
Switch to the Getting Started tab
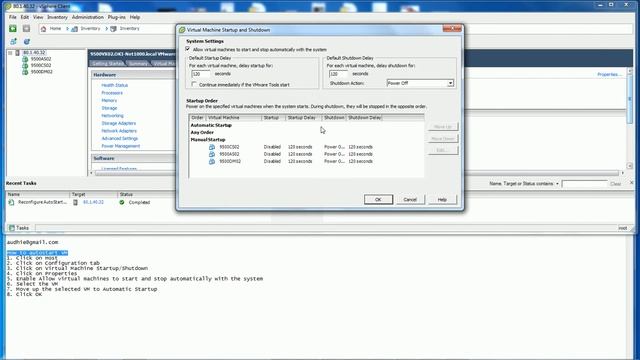pos(107,64)
